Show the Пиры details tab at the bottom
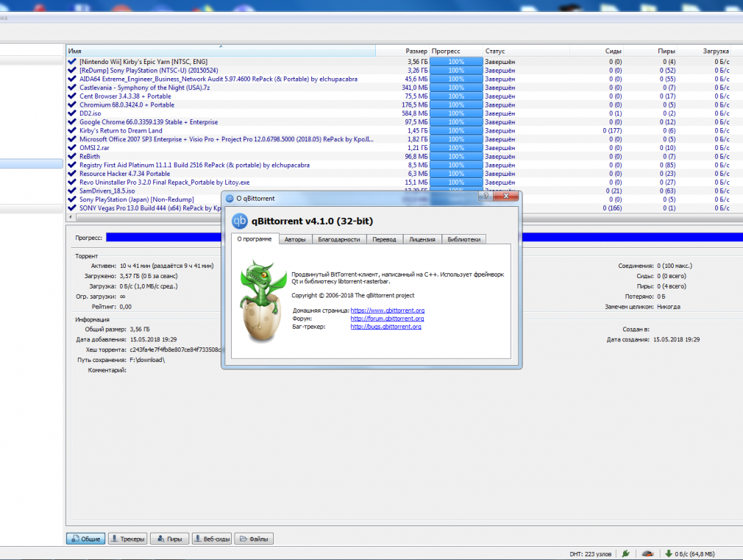Screen dimensions: 743x560 (170, 539)
